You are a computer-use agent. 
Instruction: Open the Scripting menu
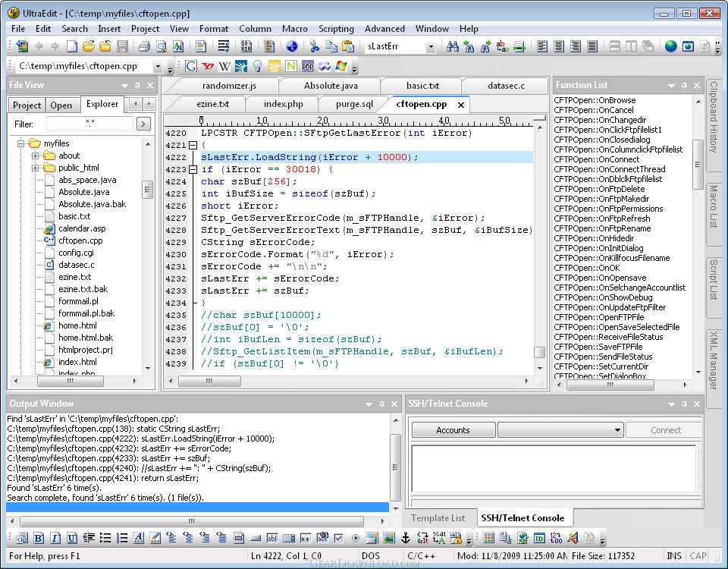pos(336,29)
